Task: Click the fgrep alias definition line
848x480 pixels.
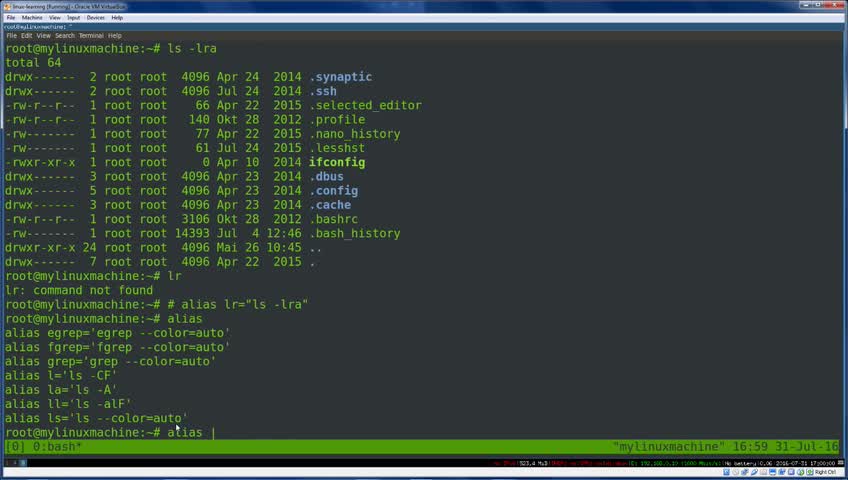Action: [117, 347]
